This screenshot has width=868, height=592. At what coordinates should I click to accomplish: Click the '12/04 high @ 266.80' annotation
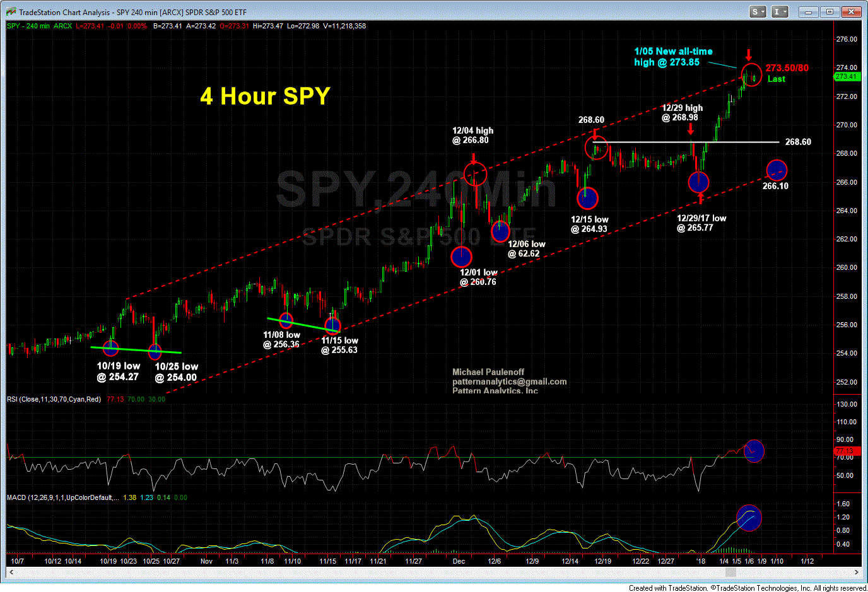coord(472,136)
